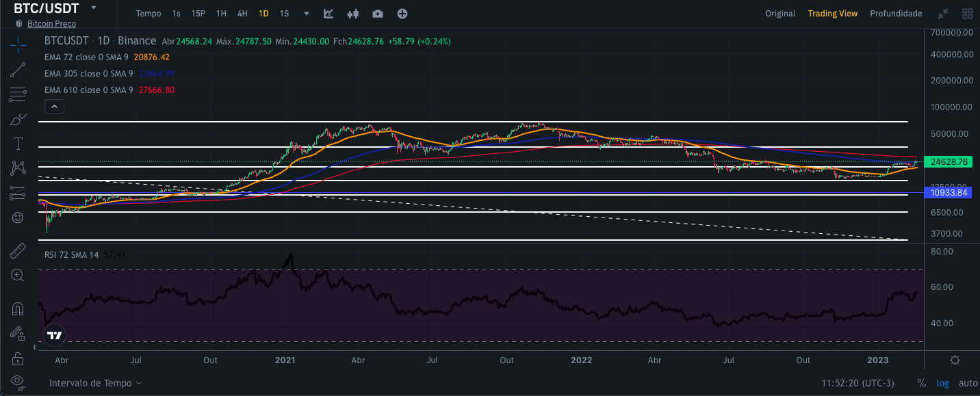Select the 1s time interval
The width and height of the screenshot is (980, 396).
click(x=177, y=14)
